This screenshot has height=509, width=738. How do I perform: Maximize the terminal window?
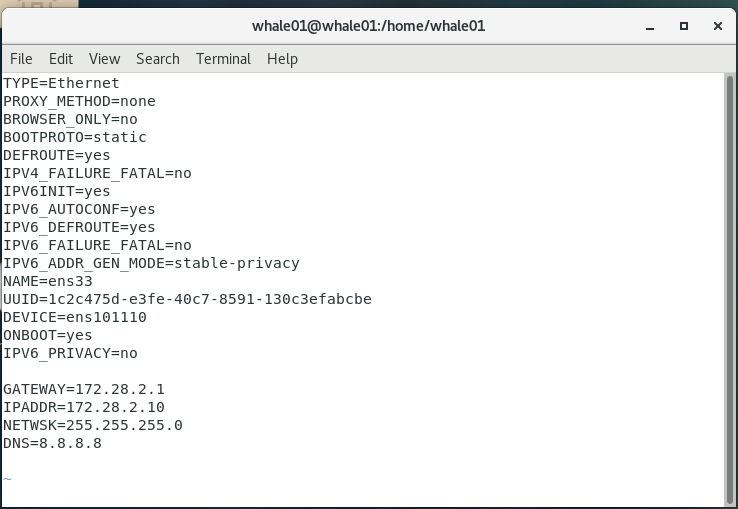click(x=684, y=26)
